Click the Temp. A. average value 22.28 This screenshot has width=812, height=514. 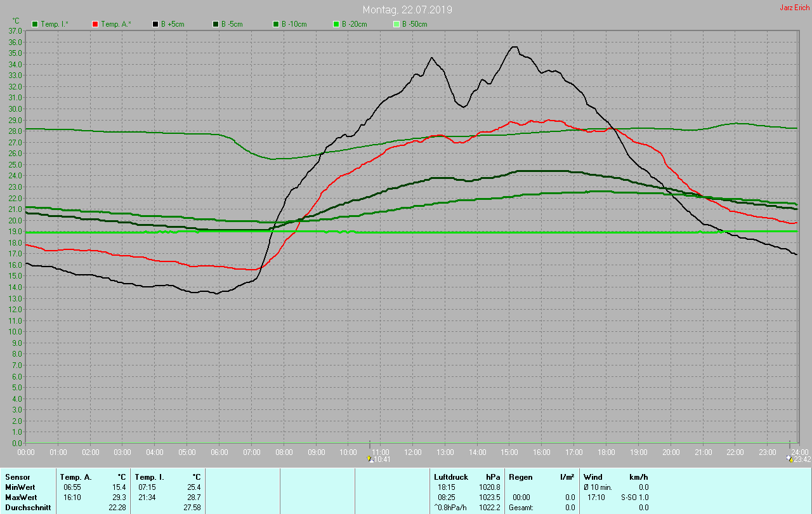pos(118,507)
